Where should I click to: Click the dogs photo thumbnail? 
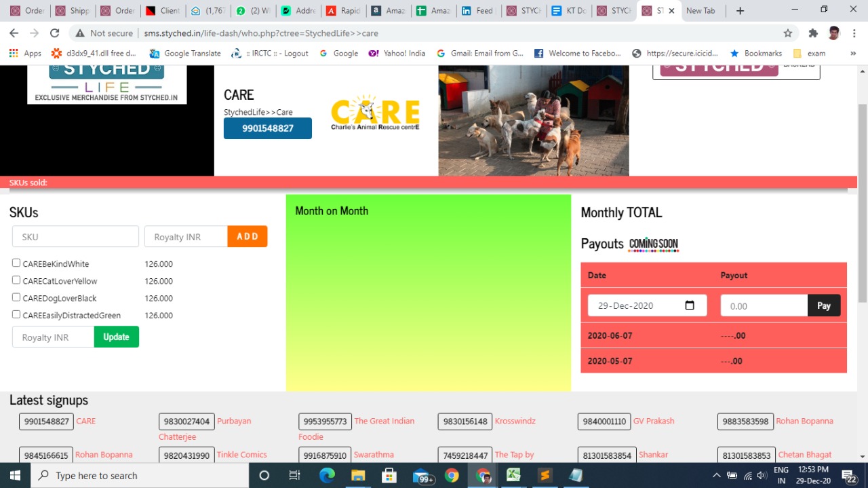[534, 121]
